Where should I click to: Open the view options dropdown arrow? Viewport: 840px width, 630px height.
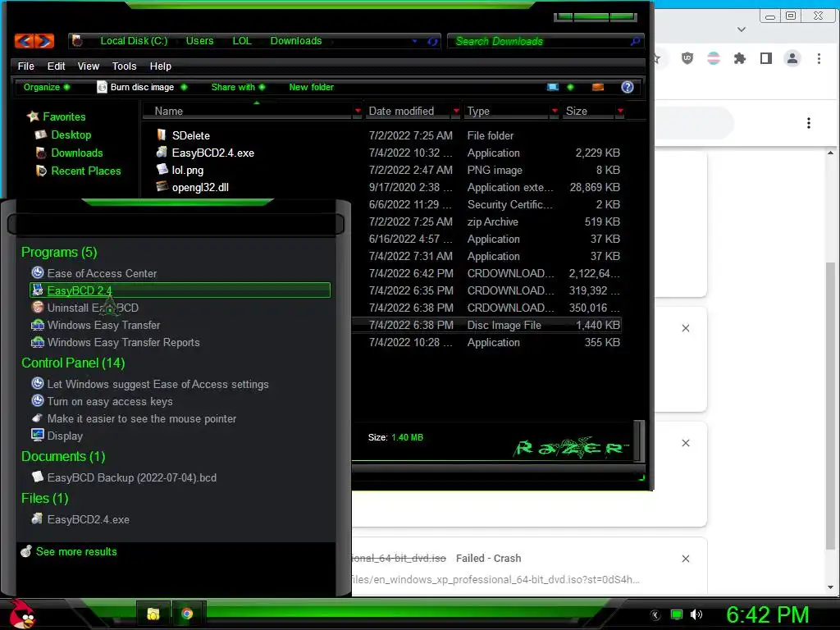570,87
